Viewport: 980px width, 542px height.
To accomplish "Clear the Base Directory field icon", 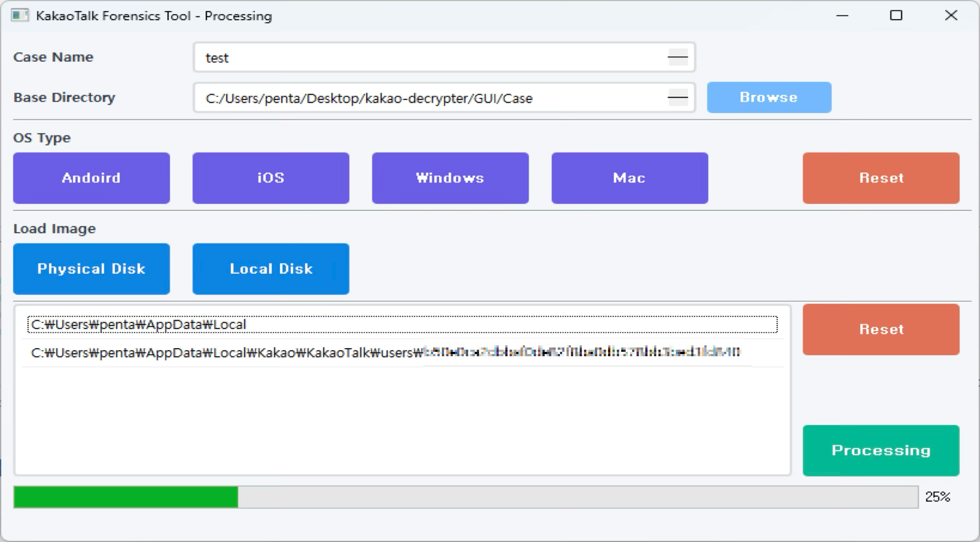I will tap(678, 98).
